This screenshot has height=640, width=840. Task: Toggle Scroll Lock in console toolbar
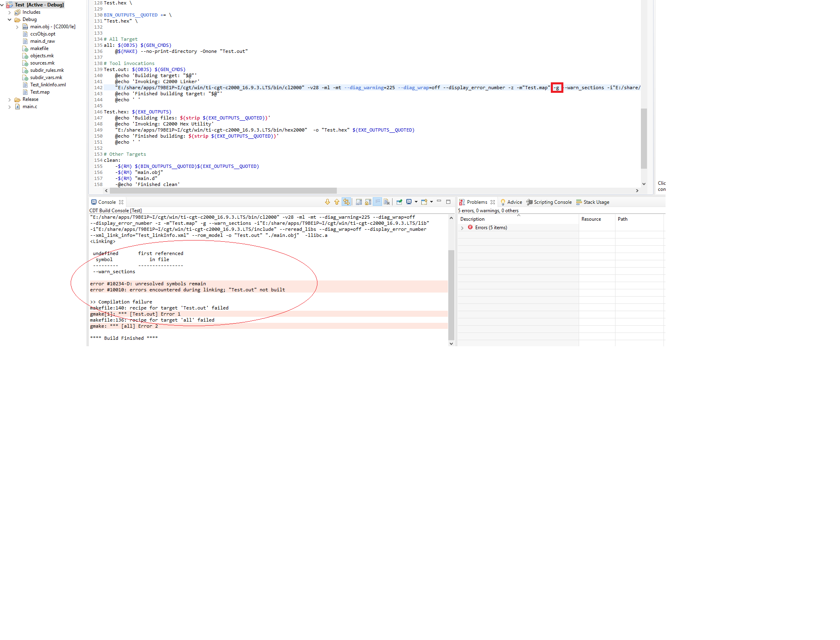(x=368, y=202)
